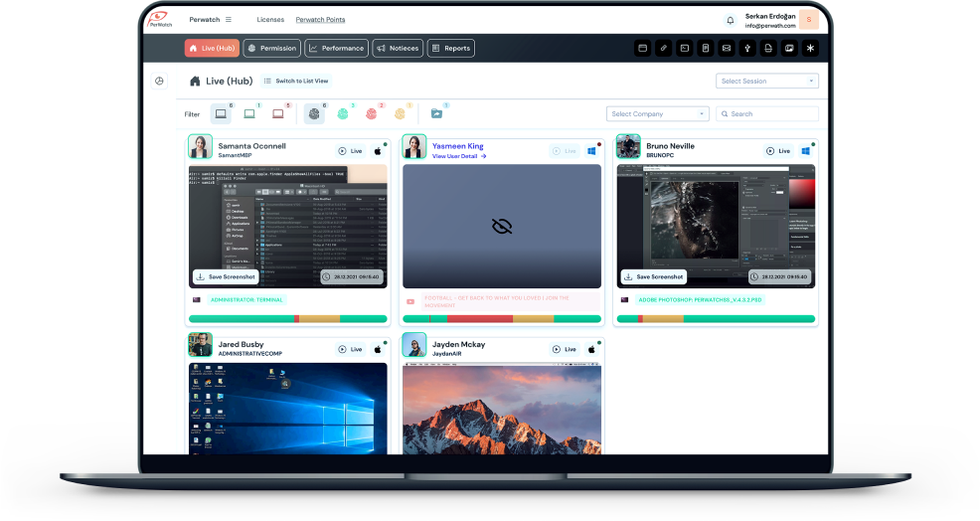Toggle the red laptop filter showing 5
This screenshot has height=521, width=980.
(x=278, y=114)
